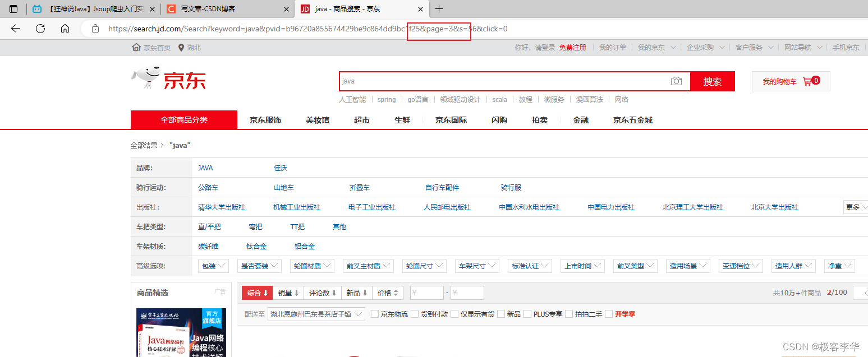Open the 上市时间 dropdown
Screen dimensions: 868x357
click(583, 266)
